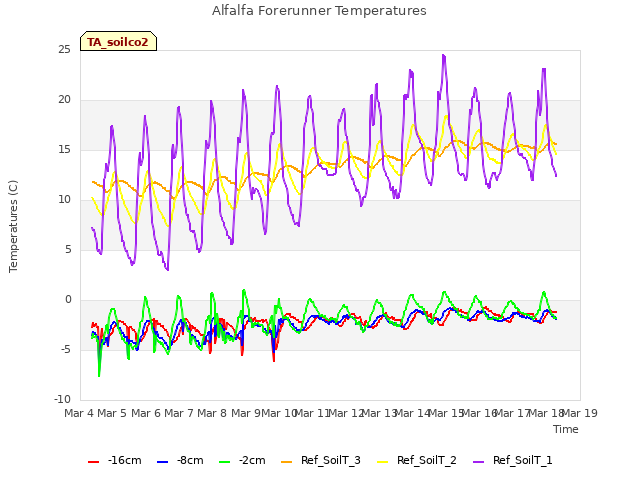Click the lowest green dip near Mar 4

99,376
